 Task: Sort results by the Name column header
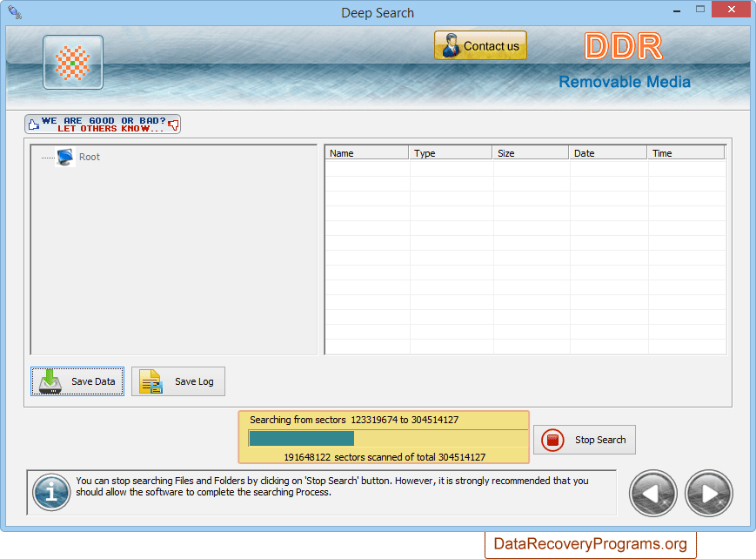coord(367,153)
